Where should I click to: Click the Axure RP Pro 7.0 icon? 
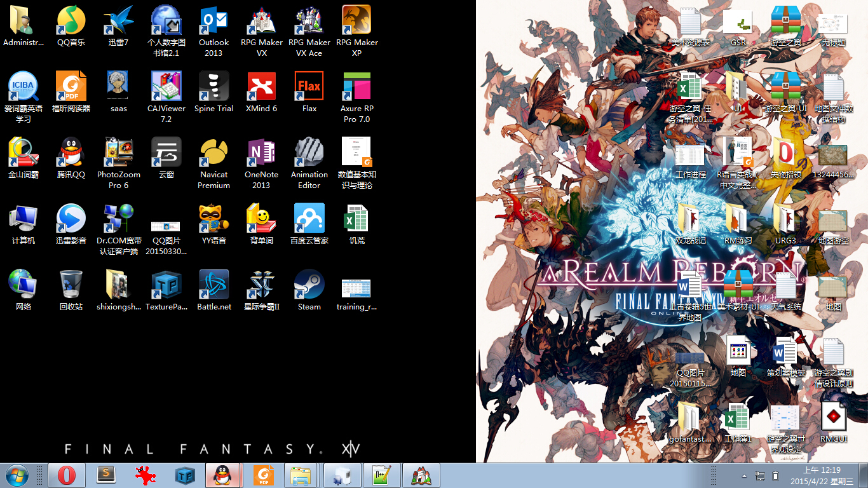[357, 98]
